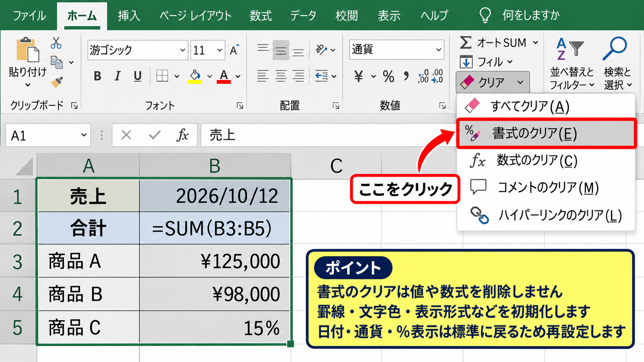Open the borders grid icon
The image size is (644, 362).
click(x=162, y=76)
